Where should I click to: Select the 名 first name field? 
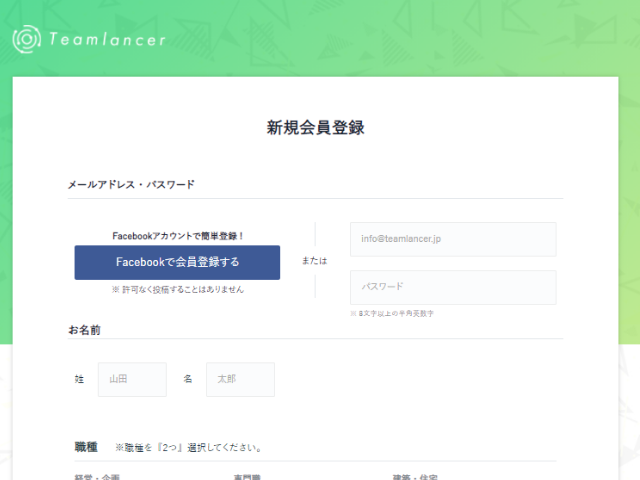coord(240,380)
